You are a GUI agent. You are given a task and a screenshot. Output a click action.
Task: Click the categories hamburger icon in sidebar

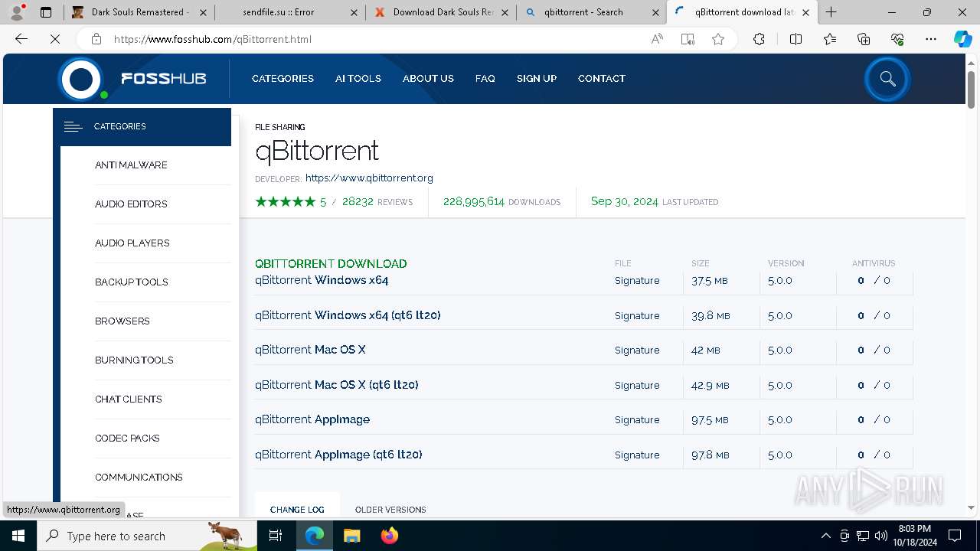(x=73, y=127)
